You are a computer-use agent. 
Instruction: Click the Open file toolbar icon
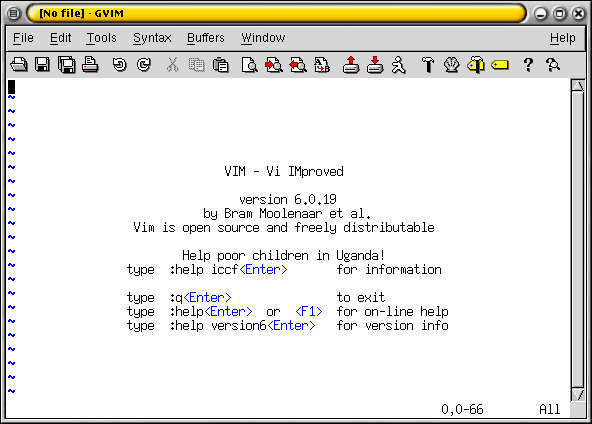(x=19, y=65)
